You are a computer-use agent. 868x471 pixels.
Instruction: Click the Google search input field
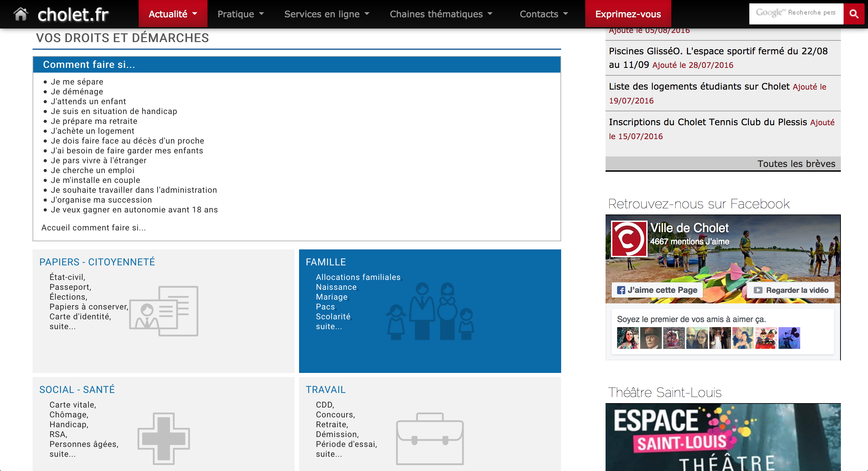pos(796,14)
